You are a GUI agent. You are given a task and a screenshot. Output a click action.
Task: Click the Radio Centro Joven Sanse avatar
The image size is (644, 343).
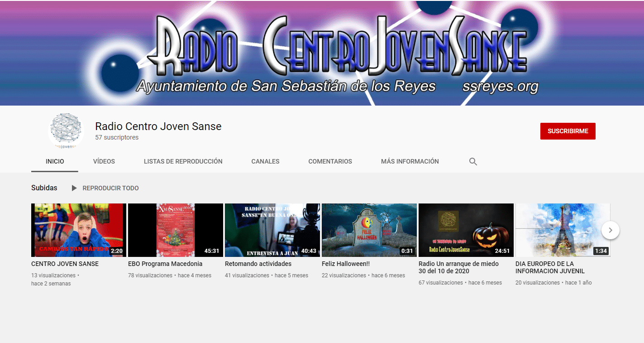pos(66,131)
